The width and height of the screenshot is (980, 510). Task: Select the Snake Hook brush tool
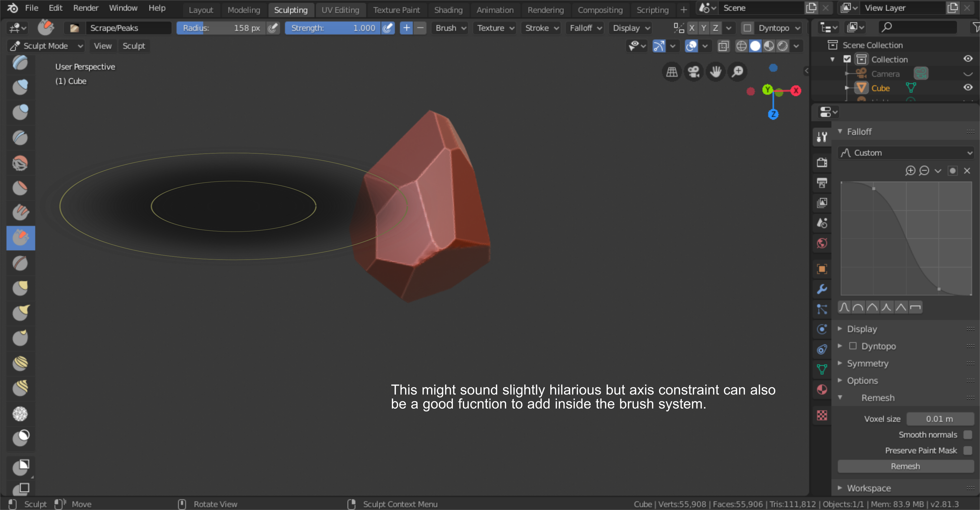(21, 313)
